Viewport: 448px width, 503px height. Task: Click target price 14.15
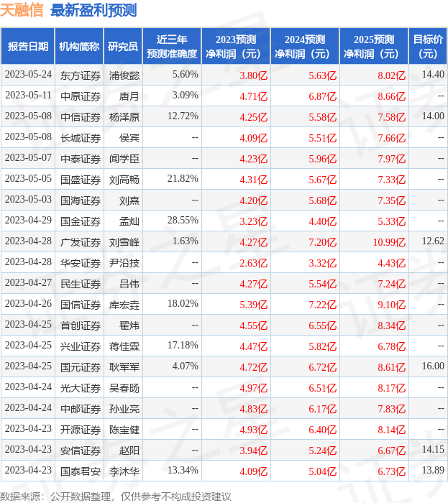[x=433, y=450]
